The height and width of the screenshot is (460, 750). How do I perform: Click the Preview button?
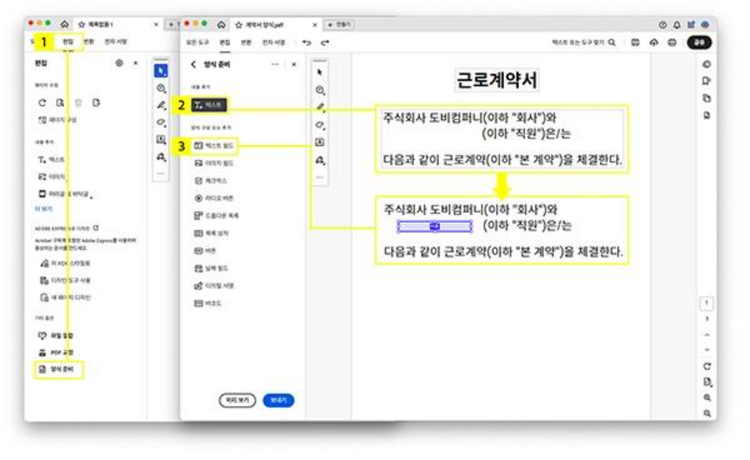[237, 400]
